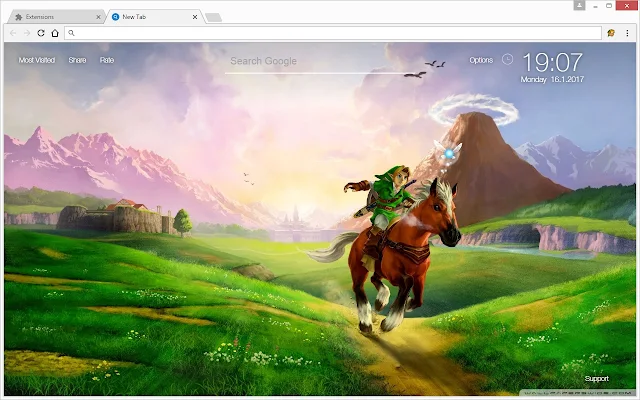Viewport: 640px width, 400px height.
Task: Click the browser Forward arrow
Action: point(27,33)
